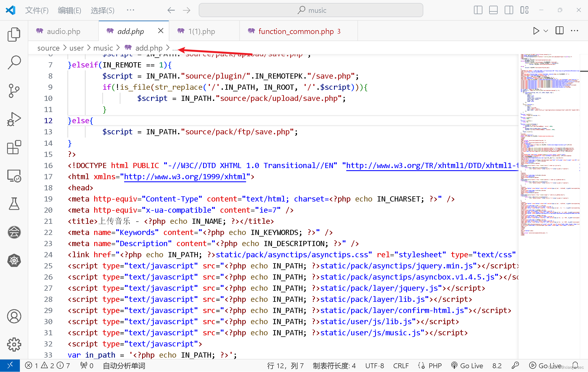Open the Remote Explorer view
Screen dimensions: 588x372
[14, 176]
